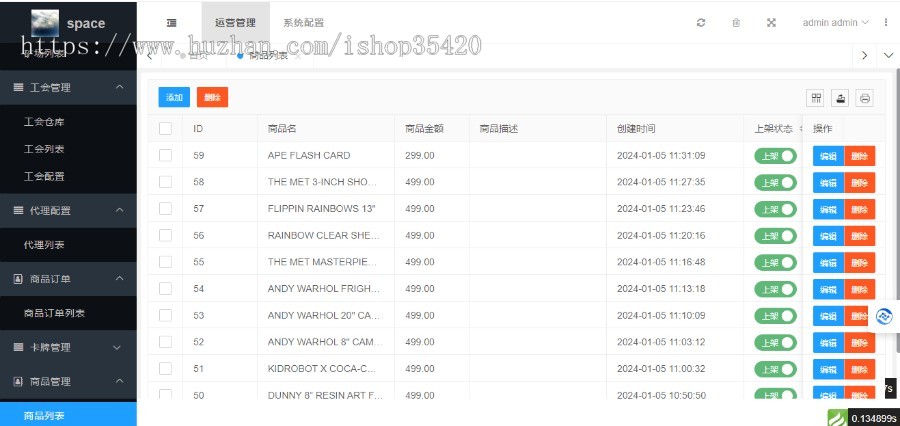This screenshot has height=426, width=900.
Task: Click the 创建时间 column header
Action: [636, 129]
